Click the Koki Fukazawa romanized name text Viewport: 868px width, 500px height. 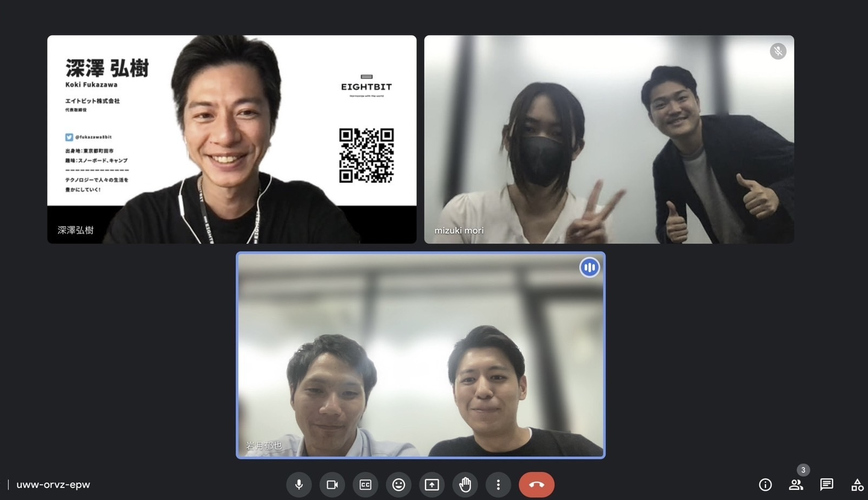[91, 85]
